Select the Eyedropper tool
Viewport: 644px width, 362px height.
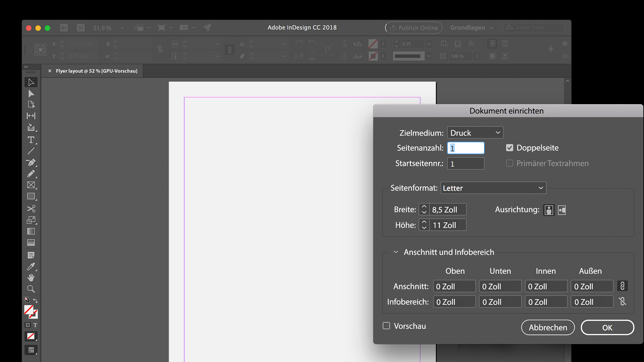pos(31,266)
